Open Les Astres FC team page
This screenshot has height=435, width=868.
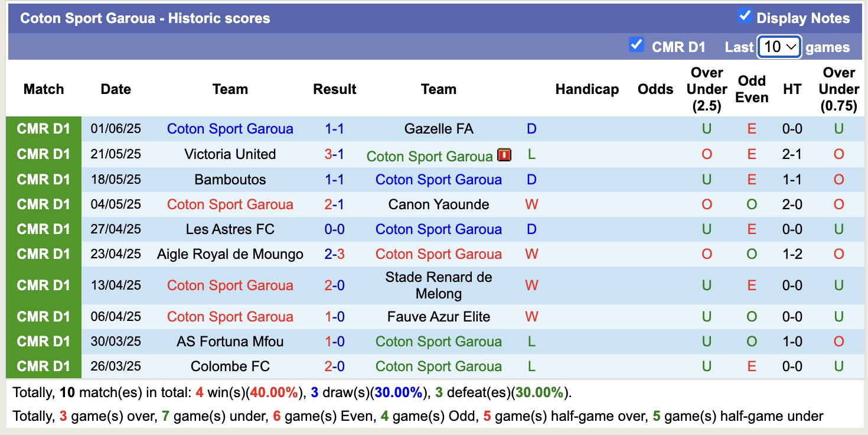230,229
